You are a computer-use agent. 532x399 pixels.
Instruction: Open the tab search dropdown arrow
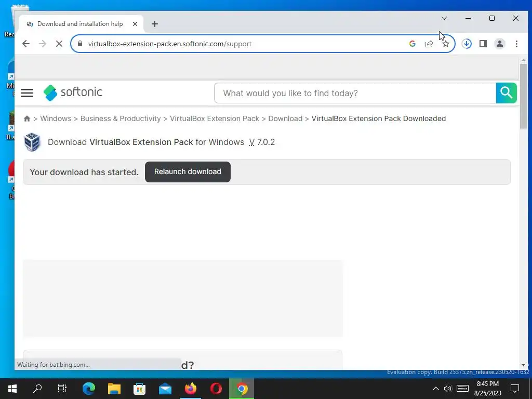pyautogui.click(x=444, y=18)
